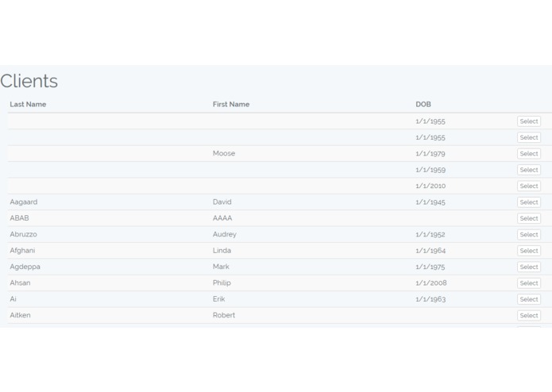Click the DOB value 1/1/2008
The image size is (552, 392).
coord(431,283)
